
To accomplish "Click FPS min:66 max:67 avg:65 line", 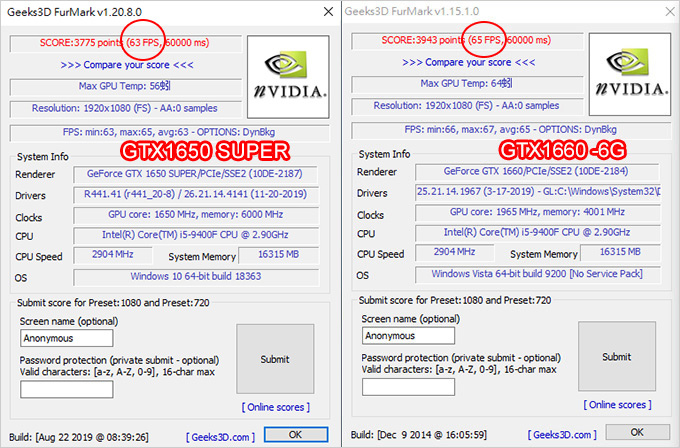I will tap(511, 130).
